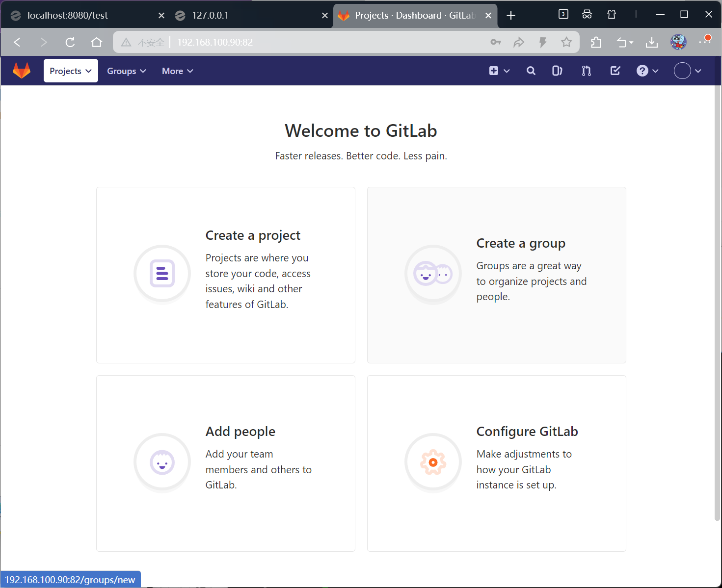The width and height of the screenshot is (722, 588).
Task: Close the 127.0.0.1 tab
Action: coord(325,16)
